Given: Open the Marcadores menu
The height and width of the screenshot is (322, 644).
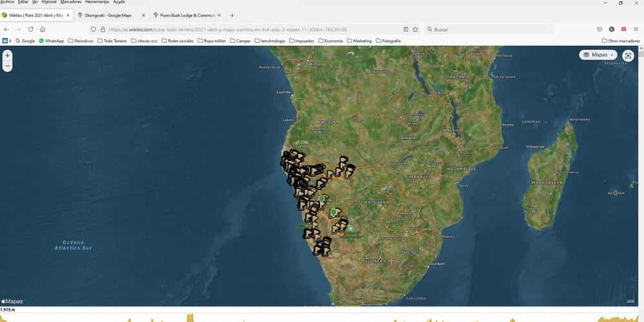Looking at the screenshot, I should pyautogui.click(x=71, y=2).
